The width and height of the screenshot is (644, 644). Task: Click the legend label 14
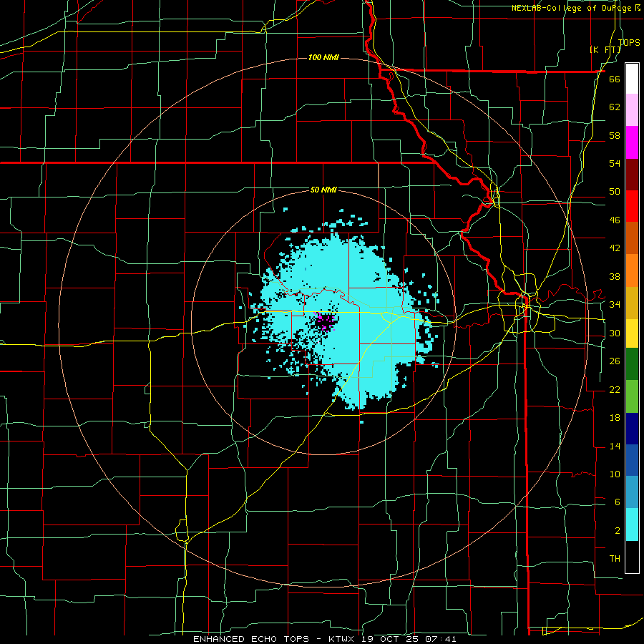point(615,446)
